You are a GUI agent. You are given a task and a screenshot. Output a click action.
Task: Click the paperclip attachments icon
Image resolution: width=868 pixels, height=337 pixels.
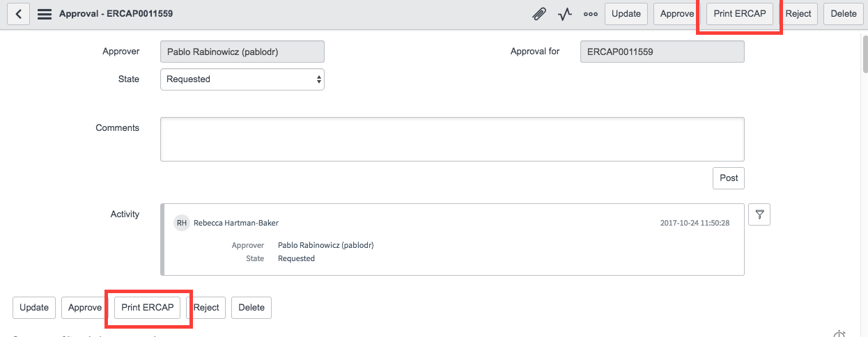(539, 14)
